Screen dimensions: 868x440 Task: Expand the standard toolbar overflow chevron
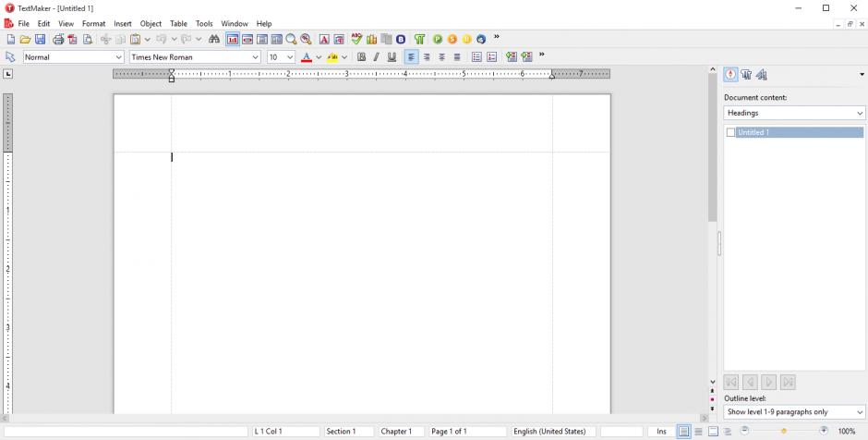[497, 38]
